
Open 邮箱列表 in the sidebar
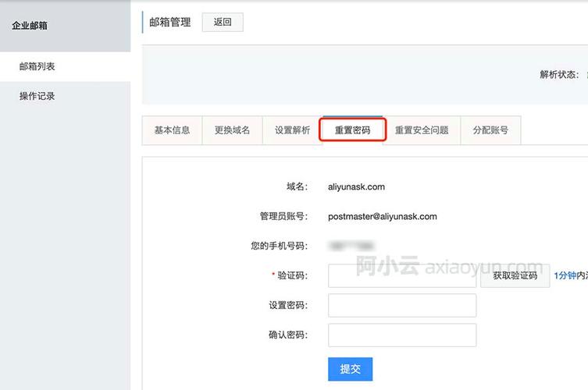pyautogui.click(x=37, y=66)
